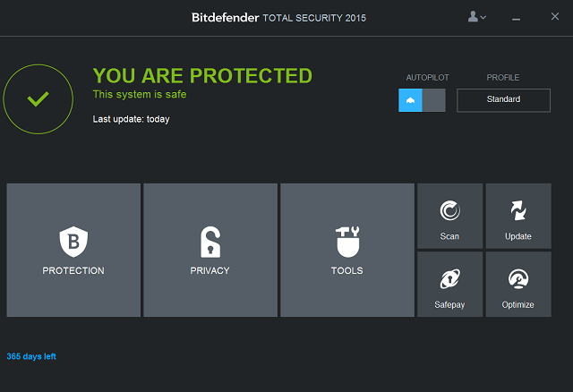Launch the Safepay icon
The height and width of the screenshot is (392, 573).
tap(449, 279)
